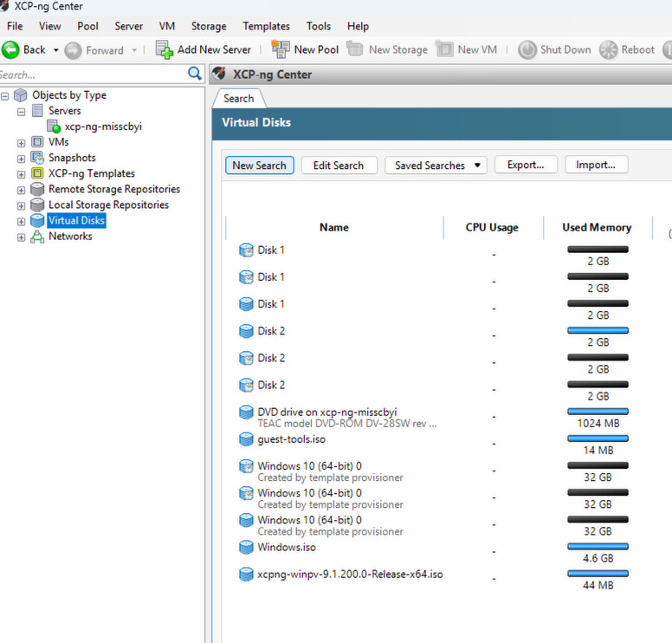Click the XCP-ng Templates icon

point(37,173)
